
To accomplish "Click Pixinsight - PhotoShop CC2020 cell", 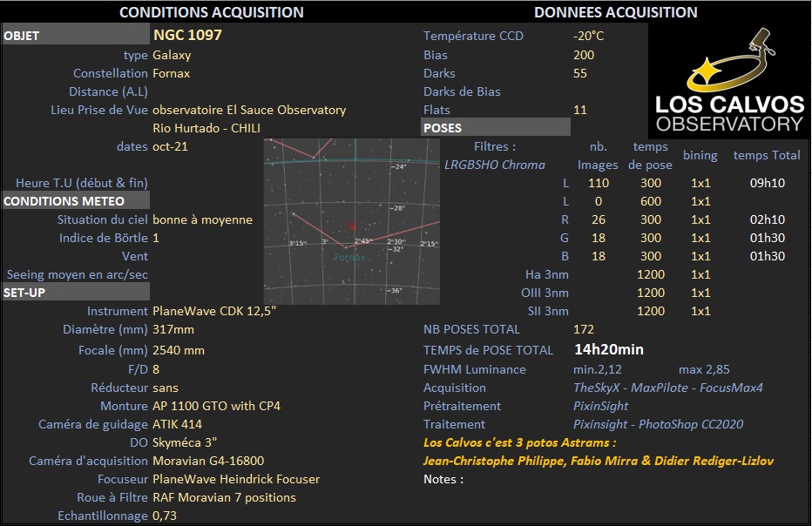I will tap(658, 424).
